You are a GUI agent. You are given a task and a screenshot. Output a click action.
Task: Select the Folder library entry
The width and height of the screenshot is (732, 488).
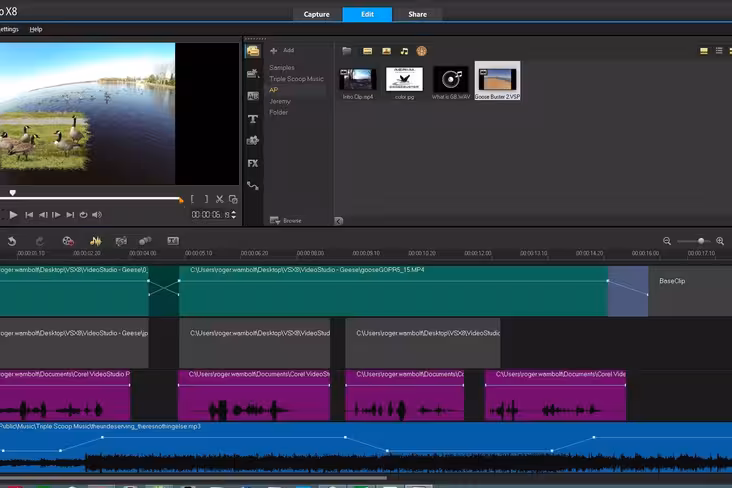click(278, 113)
